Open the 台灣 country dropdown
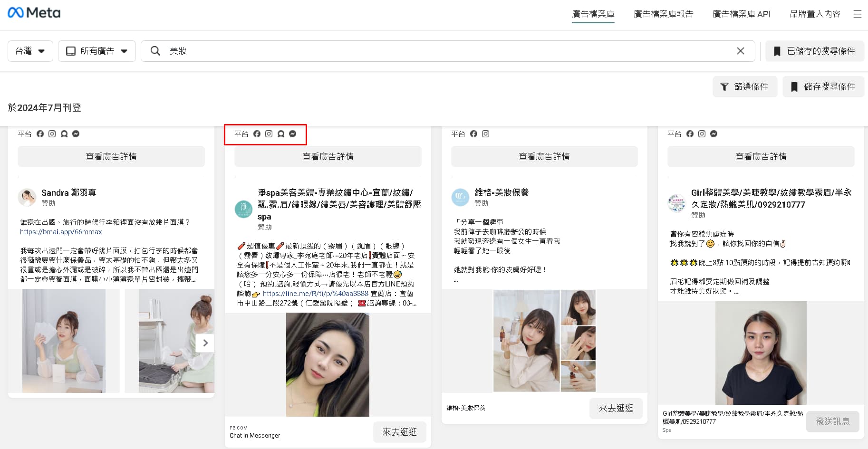The image size is (868, 449). 30,51
